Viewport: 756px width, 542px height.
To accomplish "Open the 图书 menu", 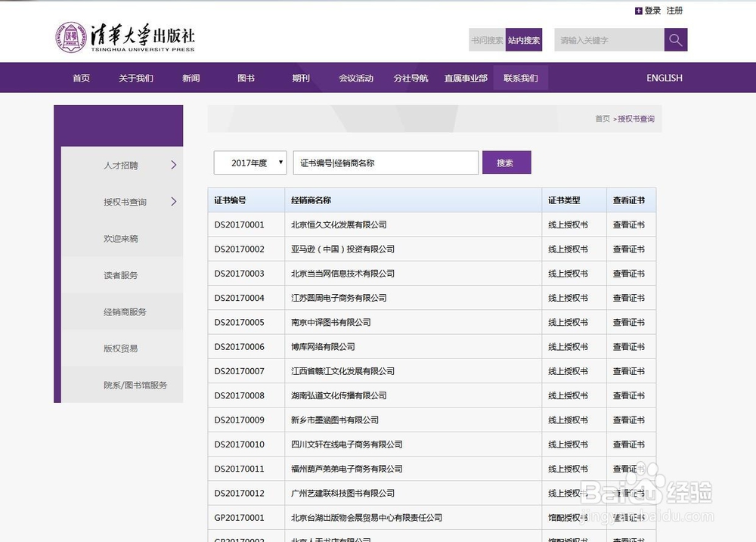I will pyautogui.click(x=246, y=77).
